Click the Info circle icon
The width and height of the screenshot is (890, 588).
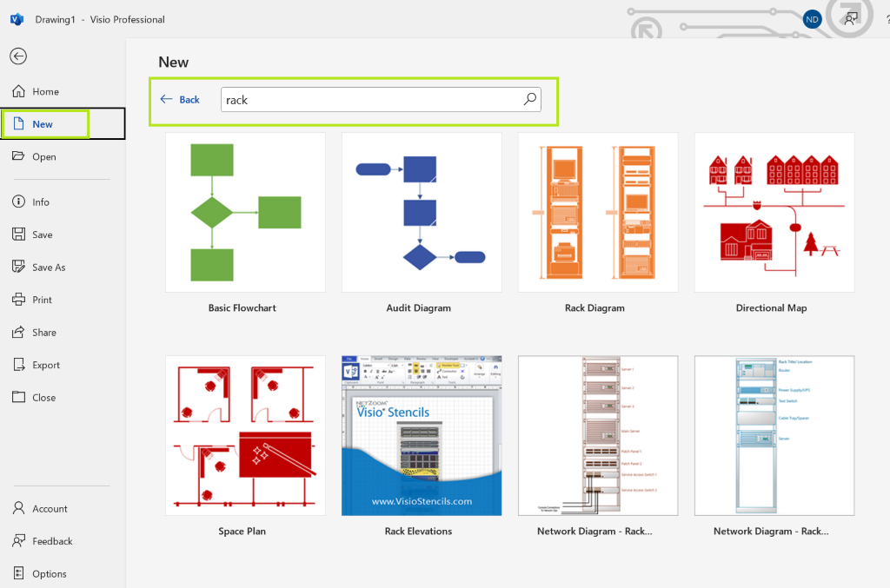pos(19,202)
